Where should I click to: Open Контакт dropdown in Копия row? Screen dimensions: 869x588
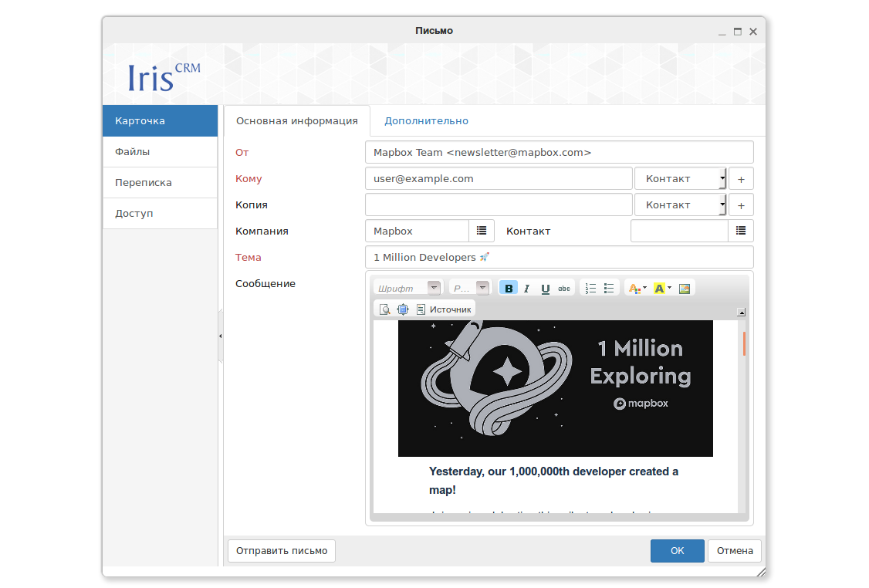(681, 205)
